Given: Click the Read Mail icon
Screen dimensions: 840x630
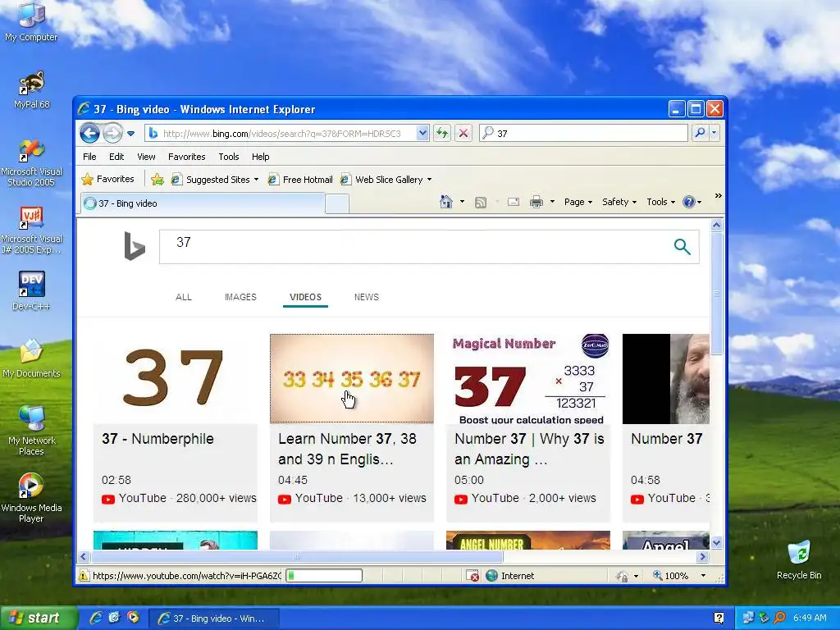Looking at the screenshot, I should [514, 202].
